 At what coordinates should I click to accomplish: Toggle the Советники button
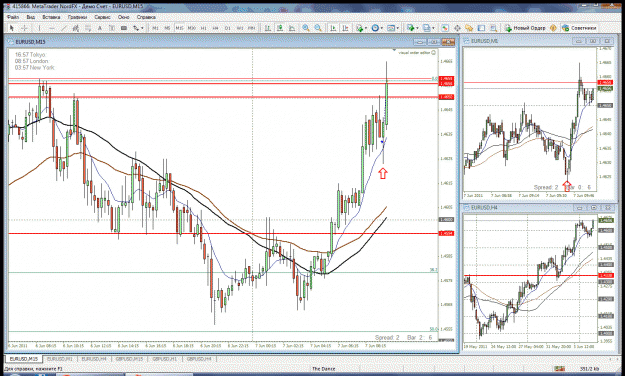579,28
